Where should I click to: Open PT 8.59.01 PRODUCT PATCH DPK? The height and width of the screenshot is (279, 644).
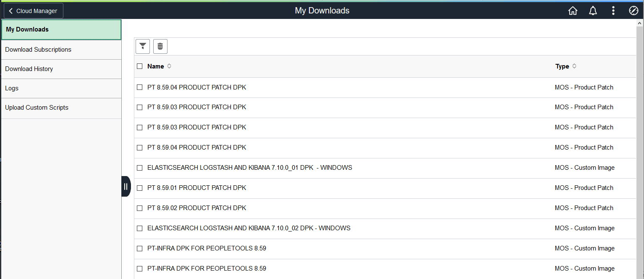pos(196,187)
